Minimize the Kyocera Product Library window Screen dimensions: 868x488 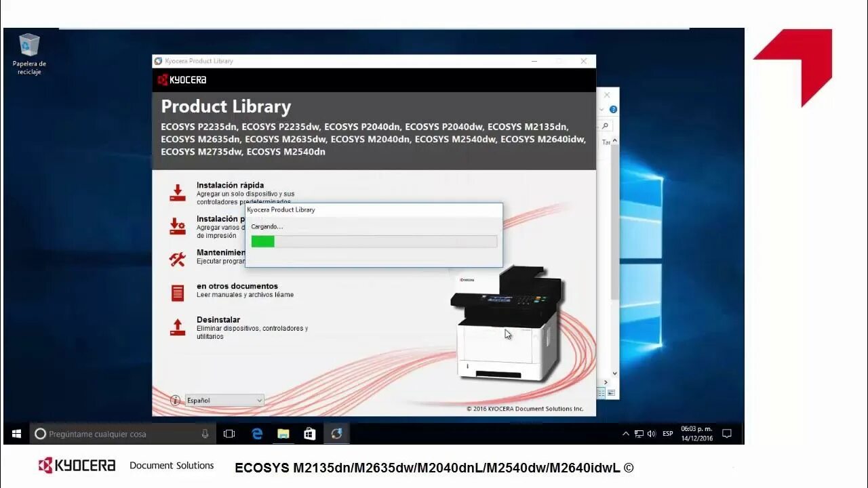tap(535, 61)
